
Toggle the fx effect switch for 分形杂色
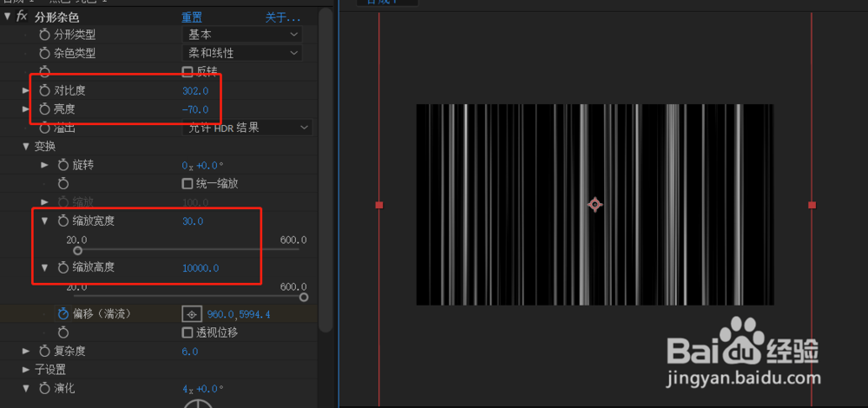click(22, 16)
